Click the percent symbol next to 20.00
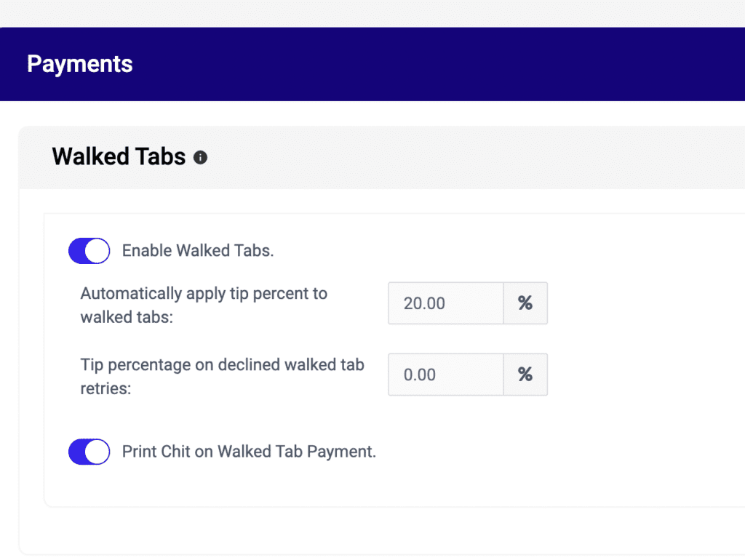 pyautogui.click(x=525, y=303)
